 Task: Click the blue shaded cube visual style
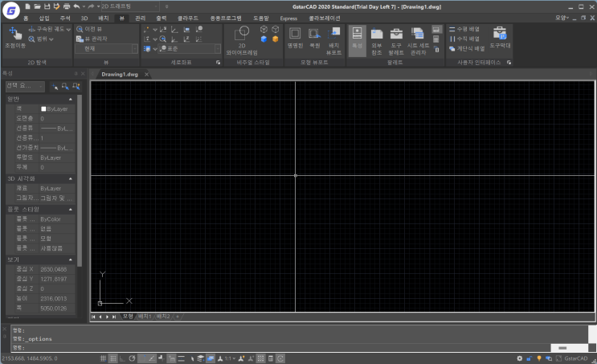(264, 39)
